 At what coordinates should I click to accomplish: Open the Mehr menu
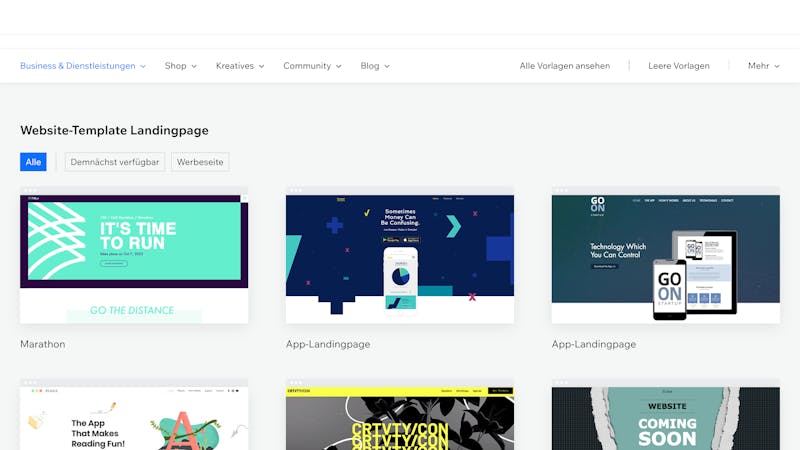[x=758, y=66]
